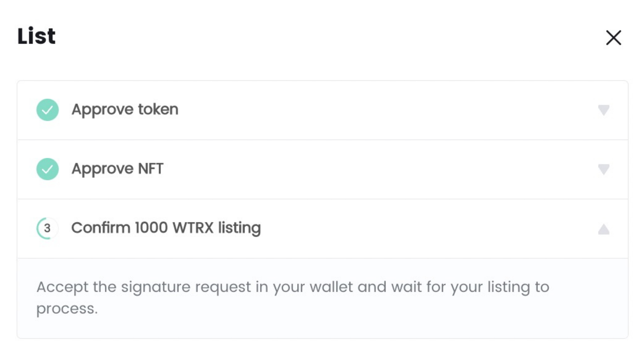Click the word 'token' in the first step
Viewport: 644px width, 353px height.
tap(158, 110)
